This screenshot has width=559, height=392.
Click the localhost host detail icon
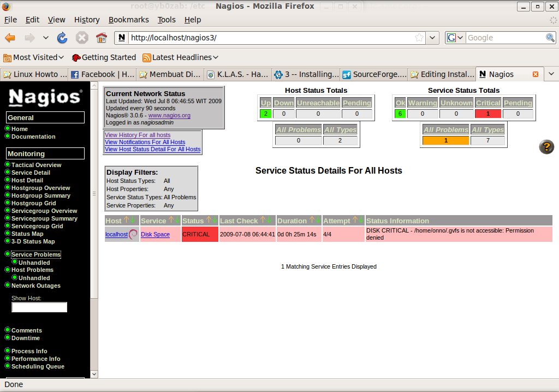pyautogui.click(x=133, y=234)
